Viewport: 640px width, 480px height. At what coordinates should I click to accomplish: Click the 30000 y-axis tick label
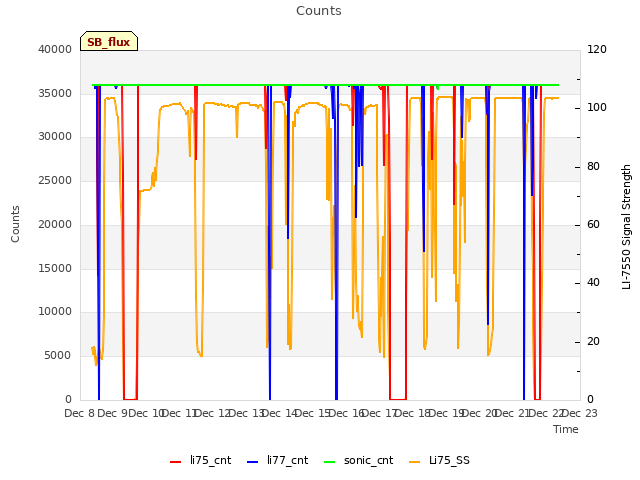click(x=55, y=137)
